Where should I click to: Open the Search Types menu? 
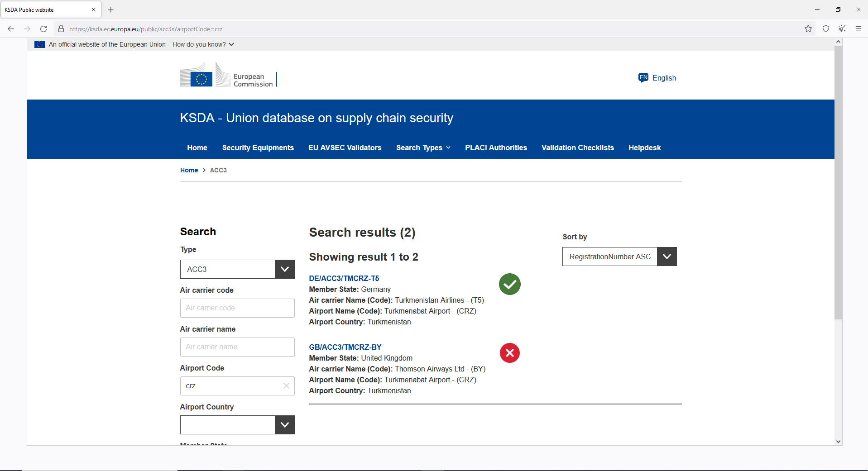(x=423, y=147)
